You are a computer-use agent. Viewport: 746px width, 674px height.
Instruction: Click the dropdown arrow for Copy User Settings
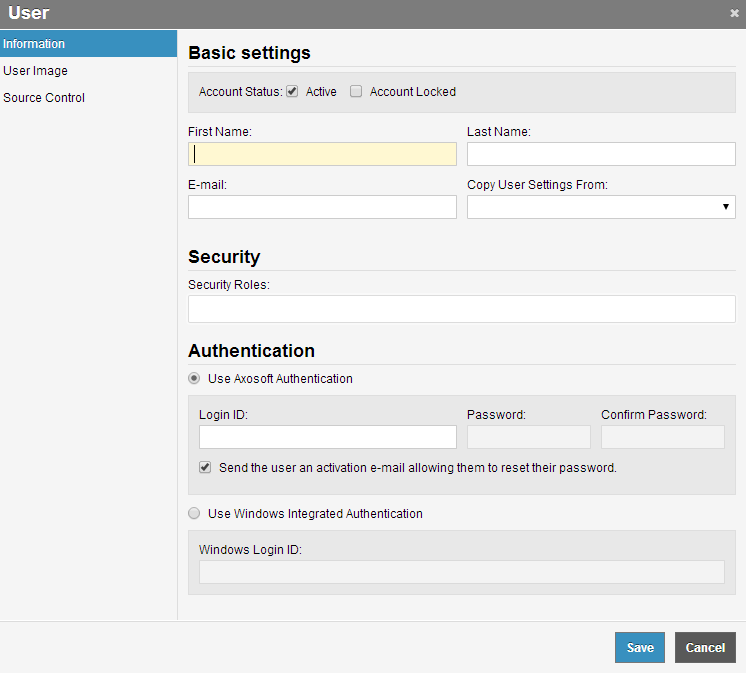(726, 206)
